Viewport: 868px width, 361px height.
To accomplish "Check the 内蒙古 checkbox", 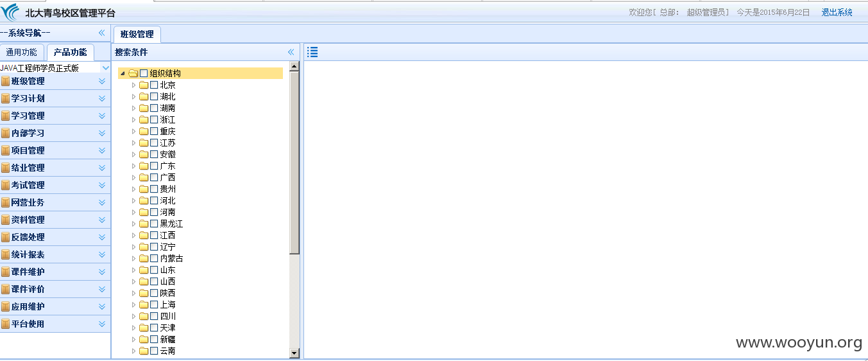I will click(x=154, y=258).
